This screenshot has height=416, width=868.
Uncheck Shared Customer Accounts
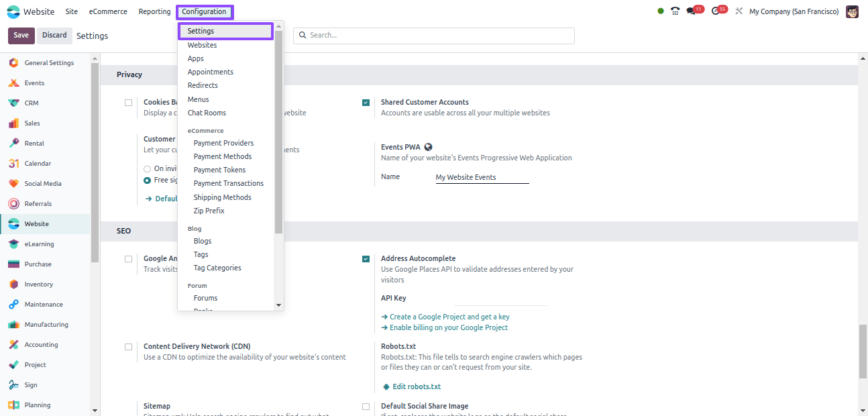point(366,103)
